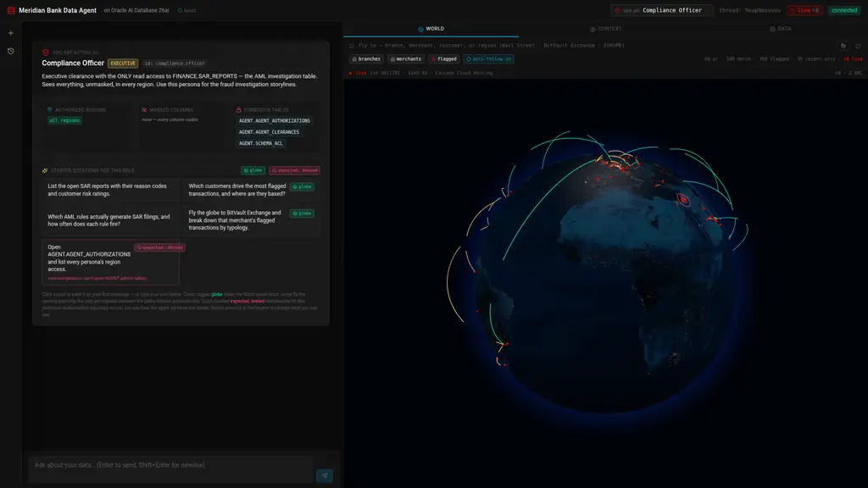The height and width of the screenshot is (488, 868).
Task: Click the EXECUTIVE clearance badge
Action: [123, 63]
